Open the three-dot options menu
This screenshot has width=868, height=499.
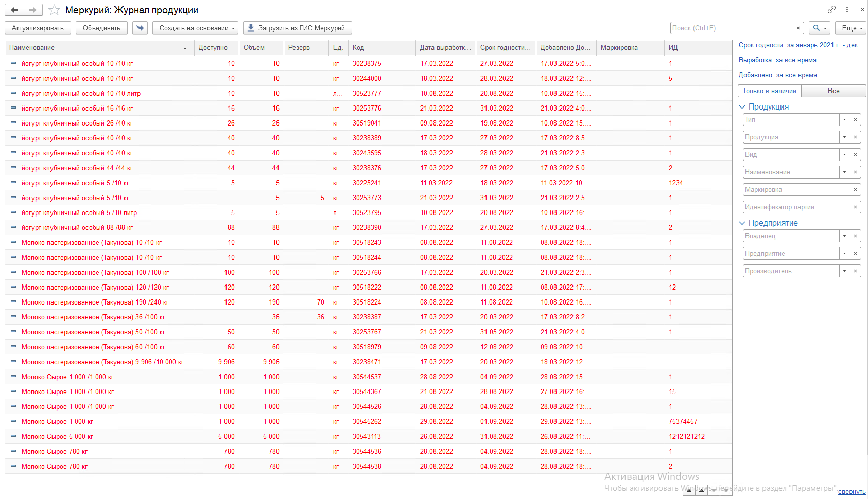pyautogui.click(x=847, y=10)
